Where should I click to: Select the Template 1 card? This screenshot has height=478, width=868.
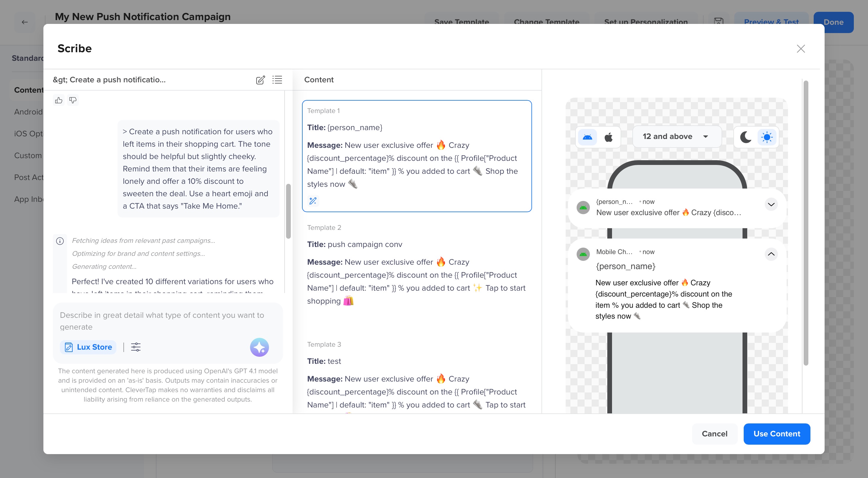click(417, 156)
